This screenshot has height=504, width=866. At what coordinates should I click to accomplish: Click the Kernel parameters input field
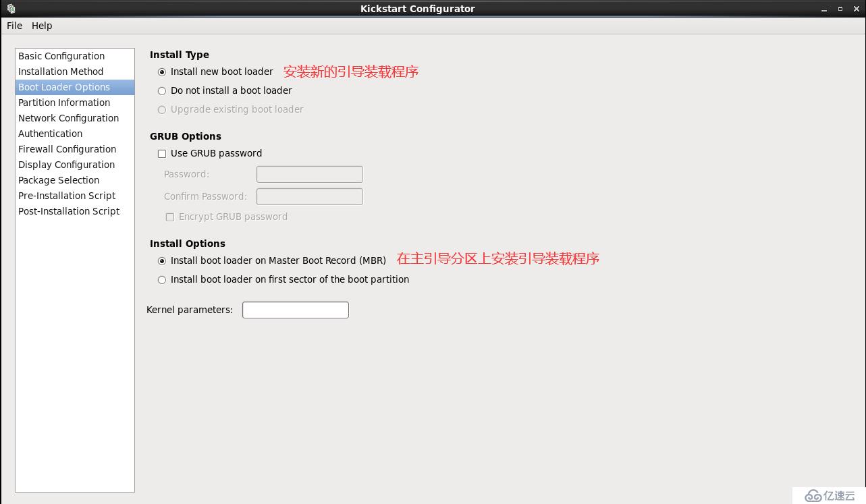(x=296, y=310)
